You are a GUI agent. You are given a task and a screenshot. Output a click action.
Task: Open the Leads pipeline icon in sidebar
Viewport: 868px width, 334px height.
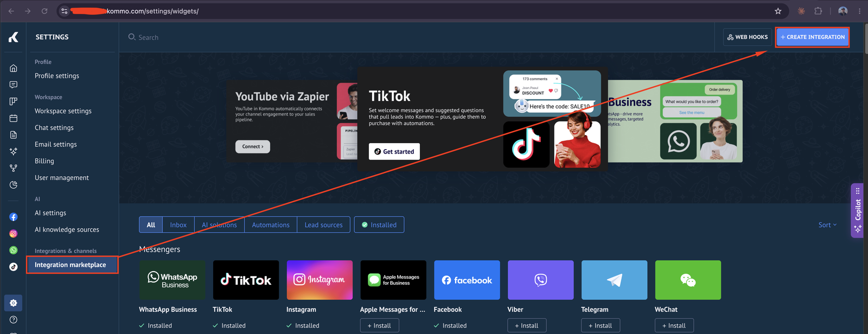coord(14,101)
